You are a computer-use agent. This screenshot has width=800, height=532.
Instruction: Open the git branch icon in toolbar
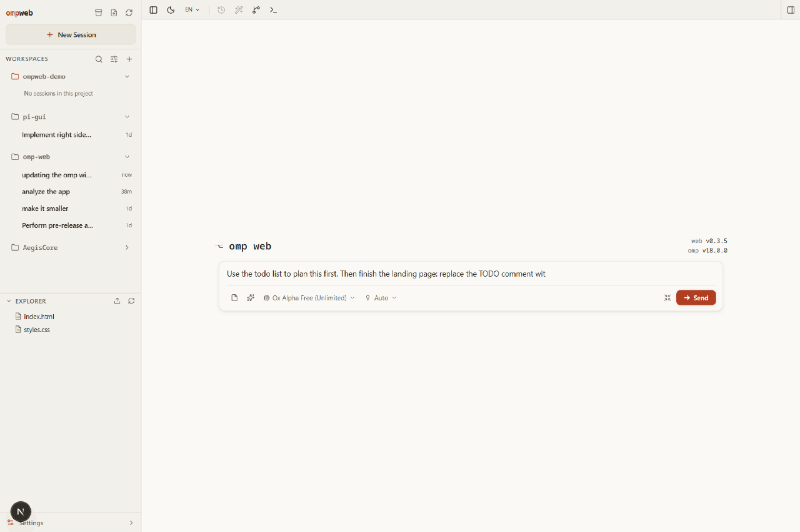256,10
